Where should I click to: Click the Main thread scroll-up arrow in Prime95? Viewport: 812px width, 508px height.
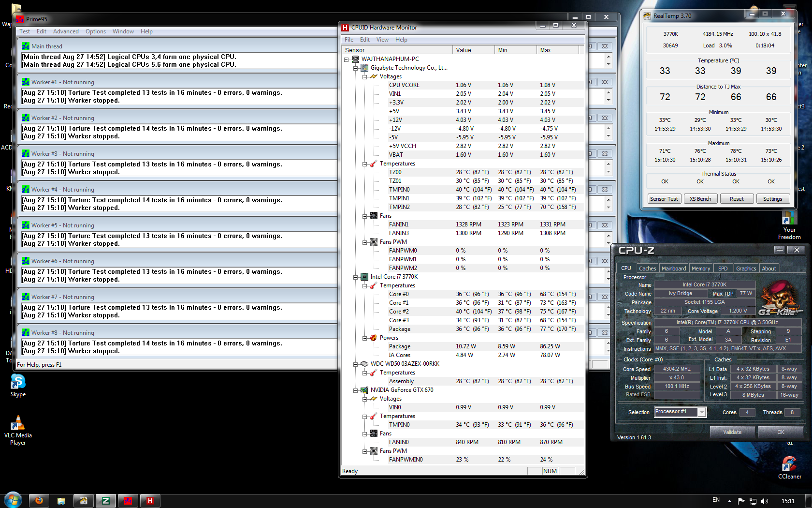tap(609, 57)
